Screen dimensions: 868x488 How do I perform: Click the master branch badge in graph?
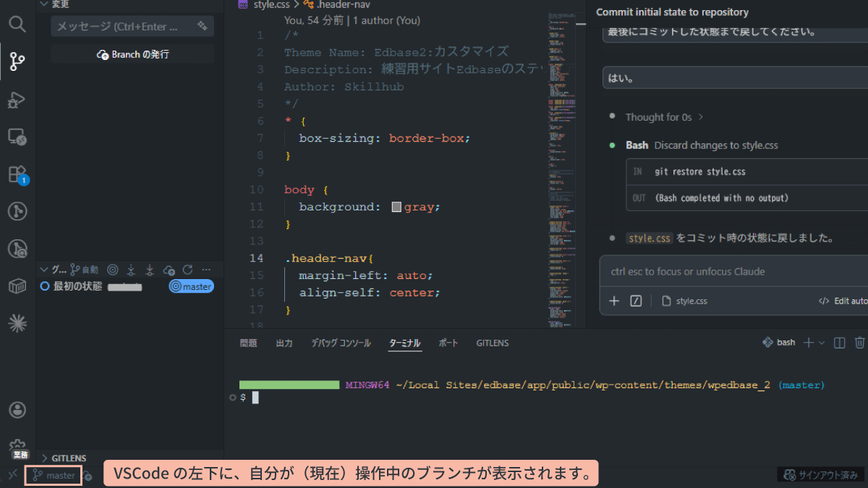192,286
